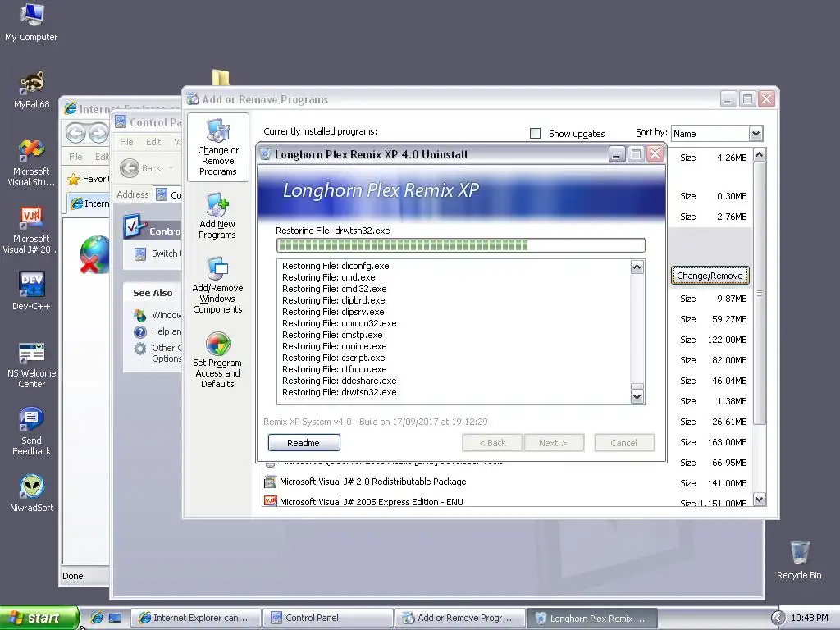Open Edit menu in Control Panel window
840x630 pixels.
[x=153, y=142]
